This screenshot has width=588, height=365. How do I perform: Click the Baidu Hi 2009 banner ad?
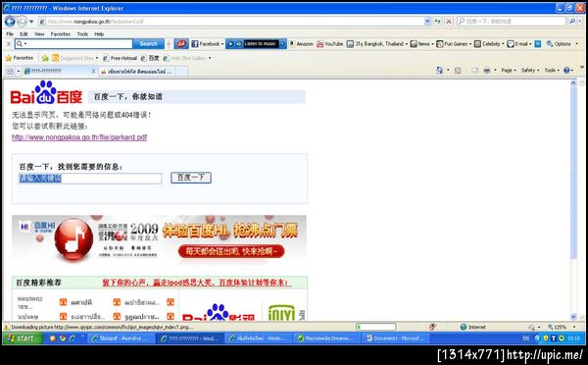point(159,238)
